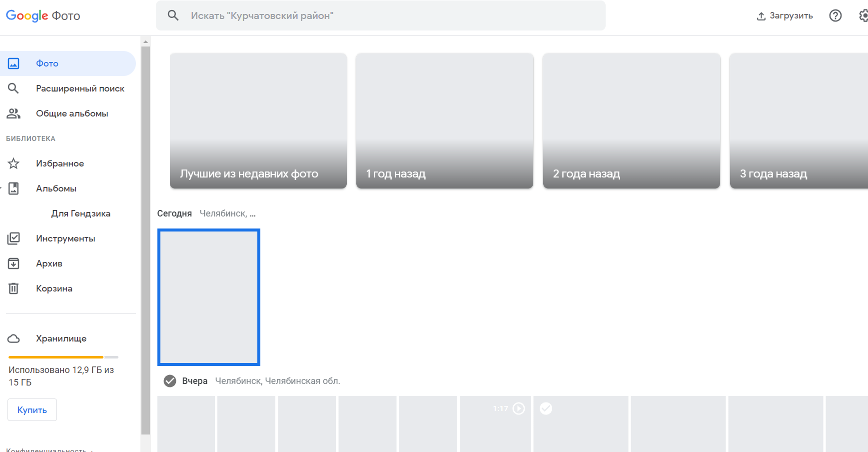Click the archive box icon for Архив
Viewport: 868px width, 452px height.
(x=13, y=263)
